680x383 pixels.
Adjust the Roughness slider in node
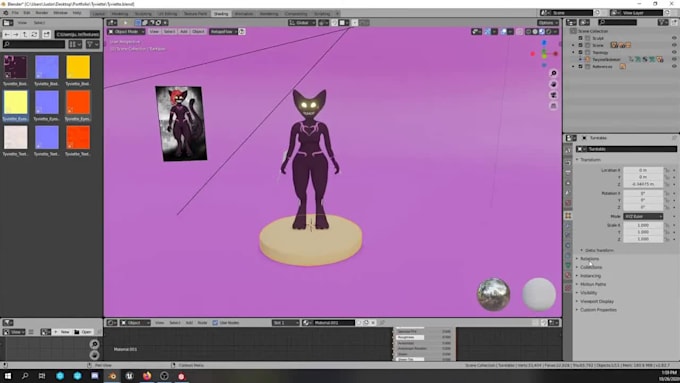click(x=424, y=337)
